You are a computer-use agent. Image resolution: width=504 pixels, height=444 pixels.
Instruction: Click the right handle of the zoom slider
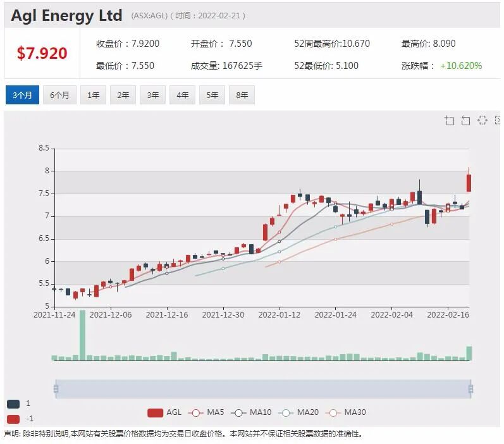coord(470,389)
